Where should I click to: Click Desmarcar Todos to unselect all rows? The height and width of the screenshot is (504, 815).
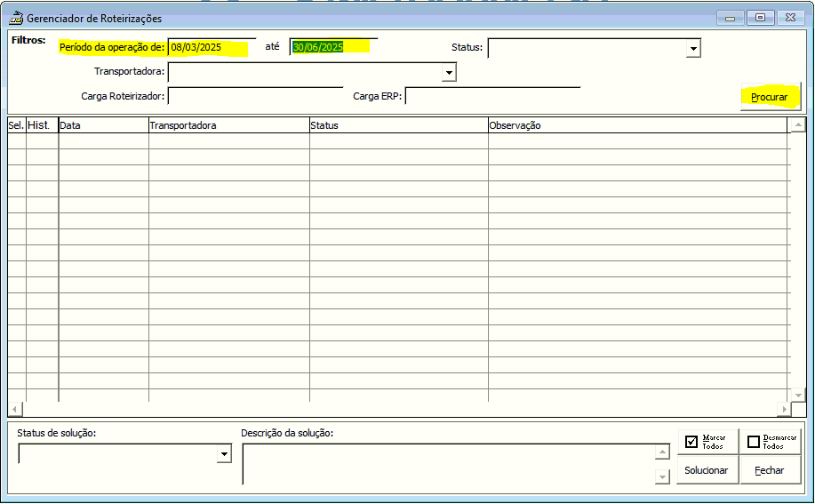770,442
